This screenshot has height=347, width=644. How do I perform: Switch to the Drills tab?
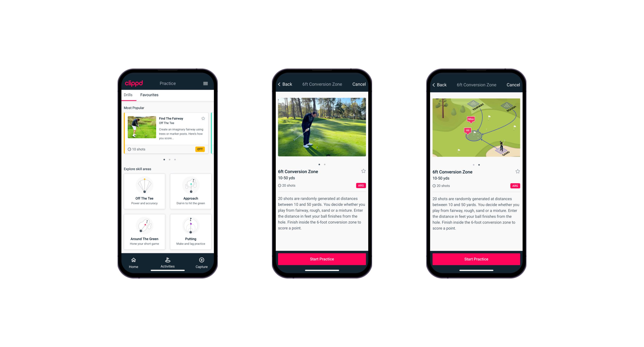[128, 95]
